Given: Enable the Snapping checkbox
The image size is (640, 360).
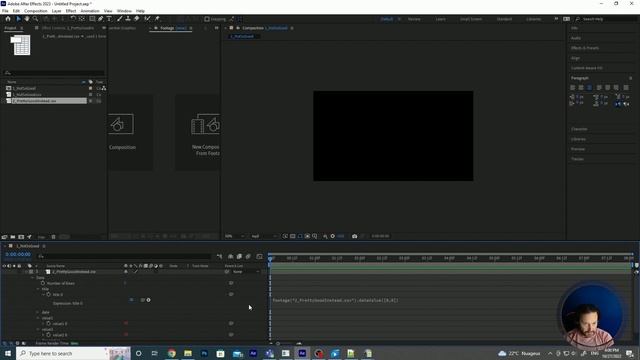Looking at the screenshot, I should (207, 19).
